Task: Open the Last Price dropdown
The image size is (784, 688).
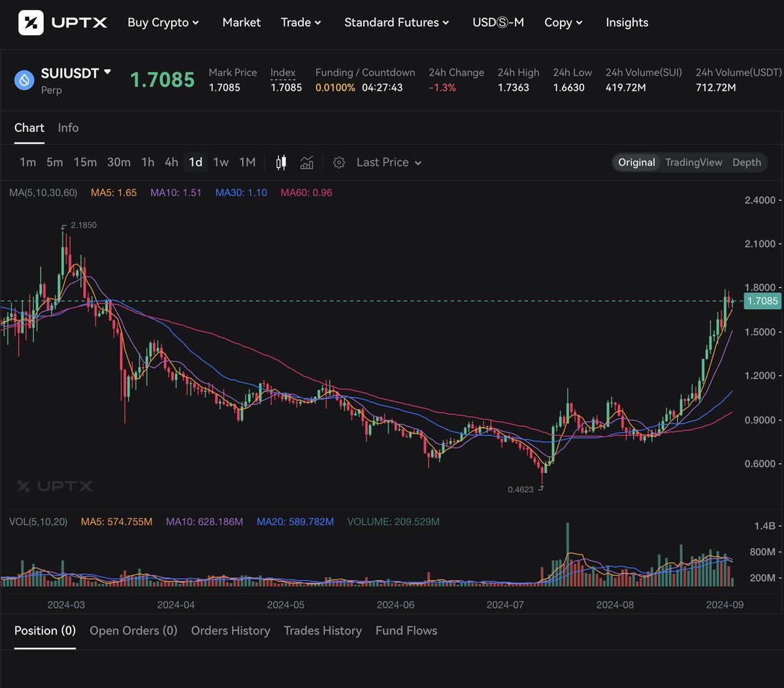Action: (388, 162)
